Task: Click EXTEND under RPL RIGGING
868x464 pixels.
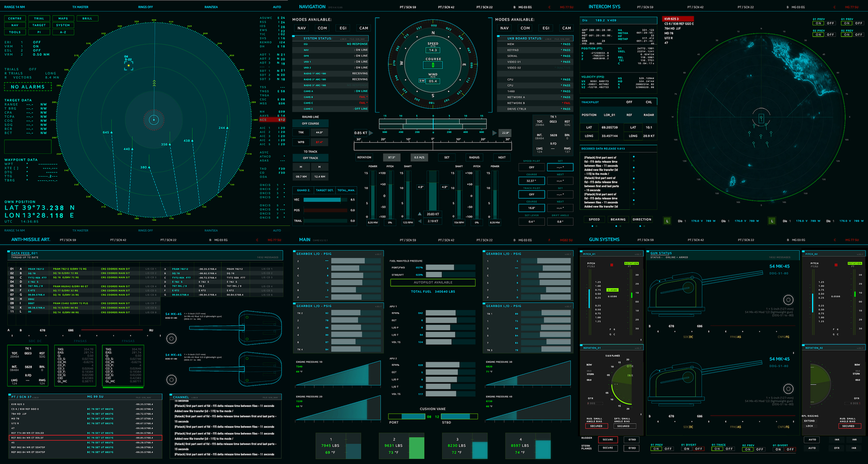Action: pos(809,421)
